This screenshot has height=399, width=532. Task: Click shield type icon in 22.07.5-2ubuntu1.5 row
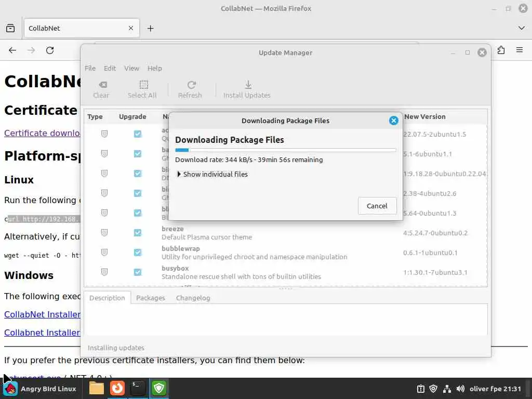104,134
